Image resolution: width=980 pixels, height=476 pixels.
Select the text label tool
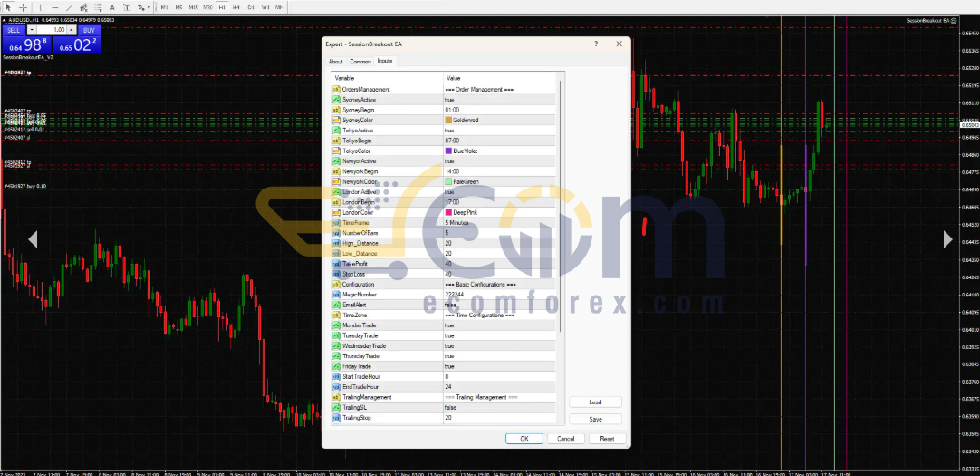pos(127,7)
